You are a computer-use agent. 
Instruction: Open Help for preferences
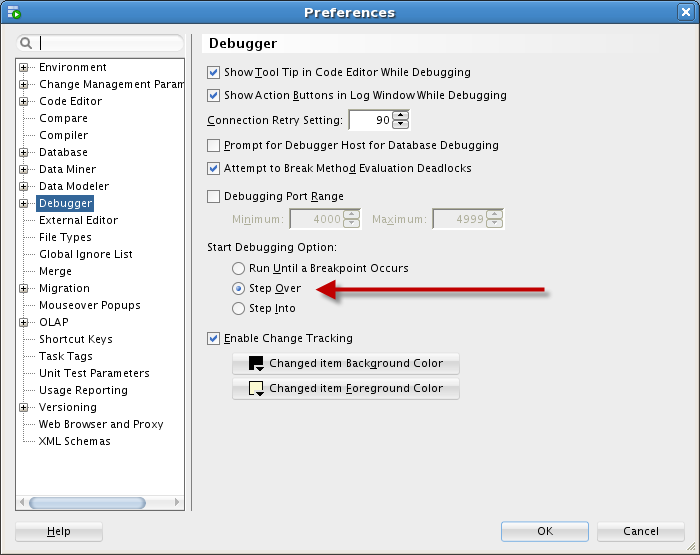[x=59, y=531]
